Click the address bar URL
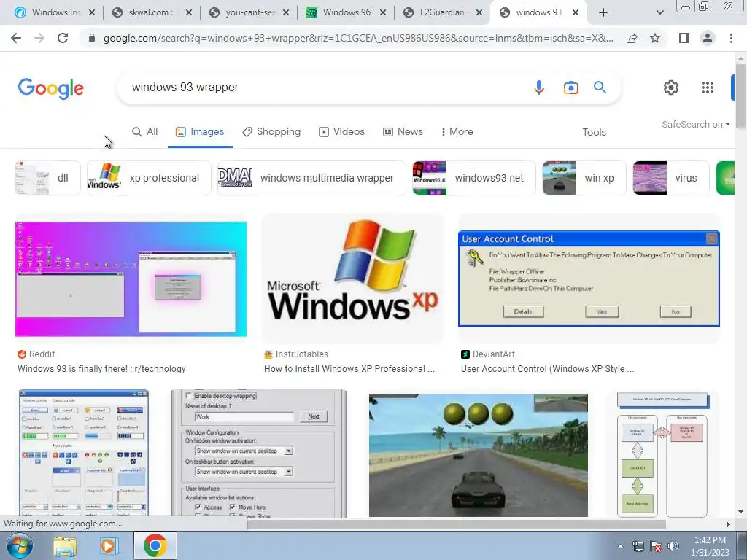Viewport: 747px width, 560px height. click(x=358, y=38)
